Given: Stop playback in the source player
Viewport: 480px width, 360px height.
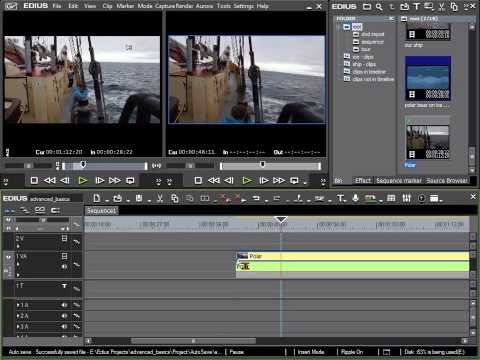Looking at the screenshot, I should [34, 180].
